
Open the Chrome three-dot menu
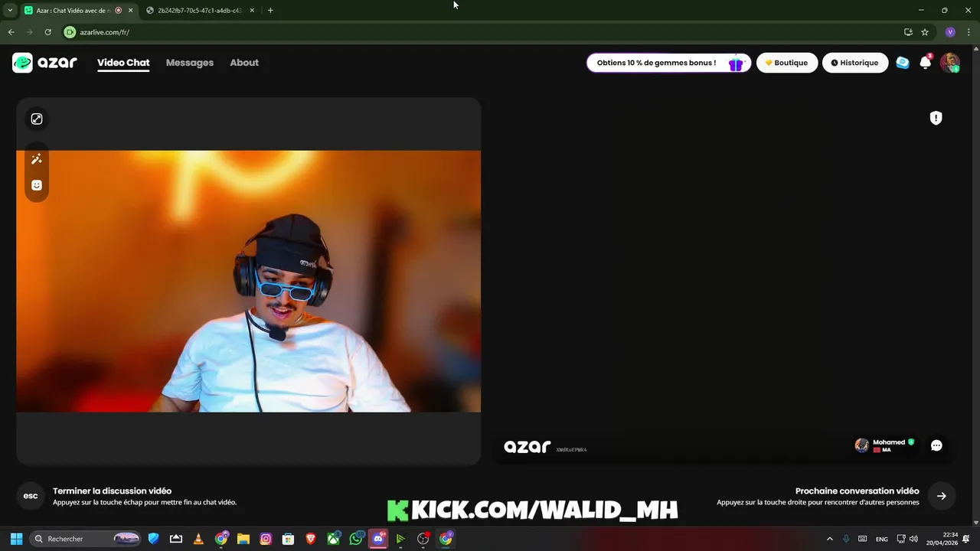pos(968,32)
